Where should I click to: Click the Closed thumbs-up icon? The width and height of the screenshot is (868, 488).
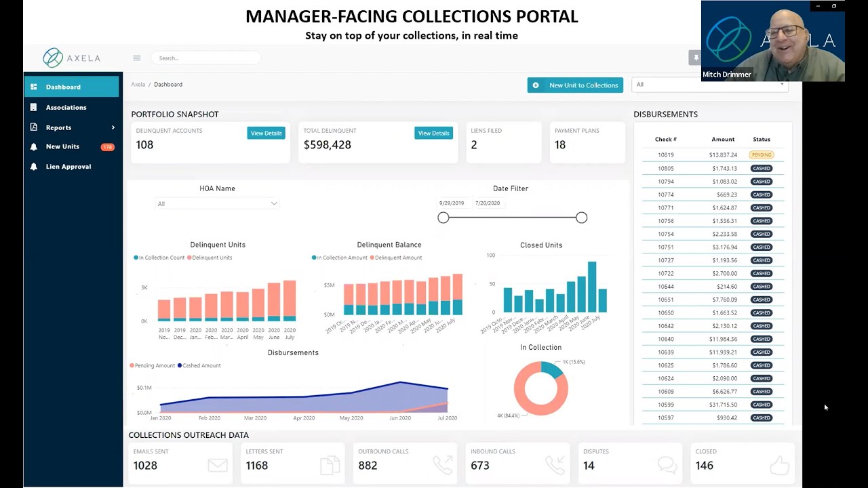coord(780,465)
